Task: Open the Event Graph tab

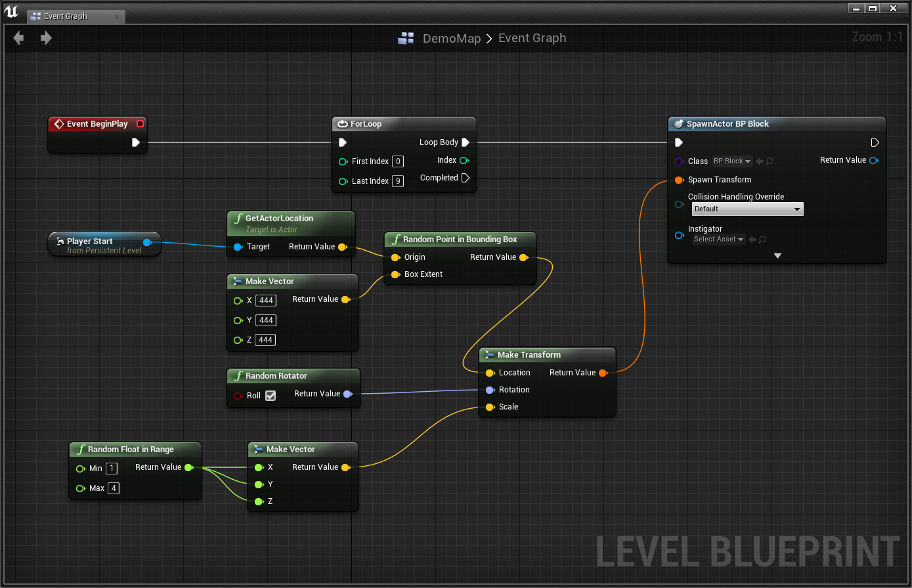Action: (76, 16)
